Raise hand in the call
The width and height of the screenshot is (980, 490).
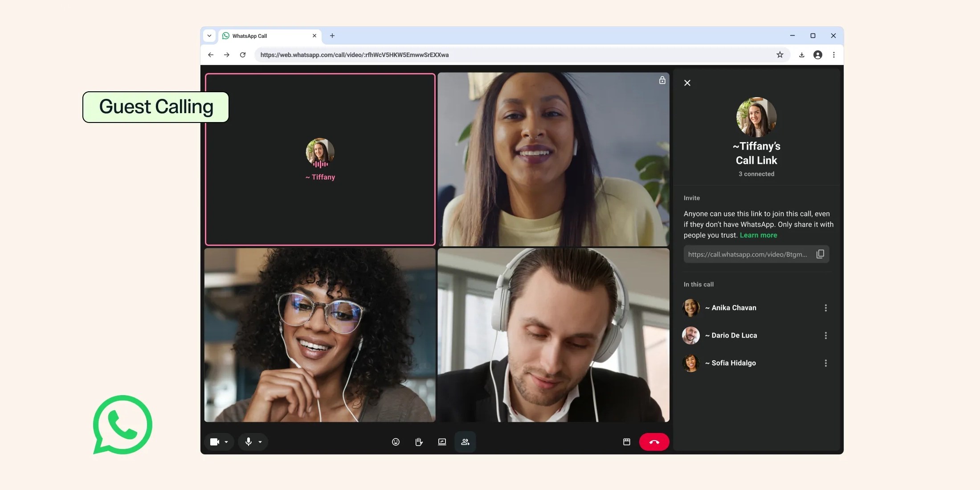(x=419, y=442)
